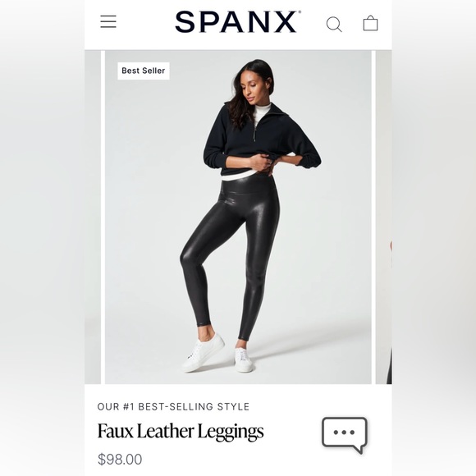Click the search magnifier icon
476x476 pixels.
334,24
